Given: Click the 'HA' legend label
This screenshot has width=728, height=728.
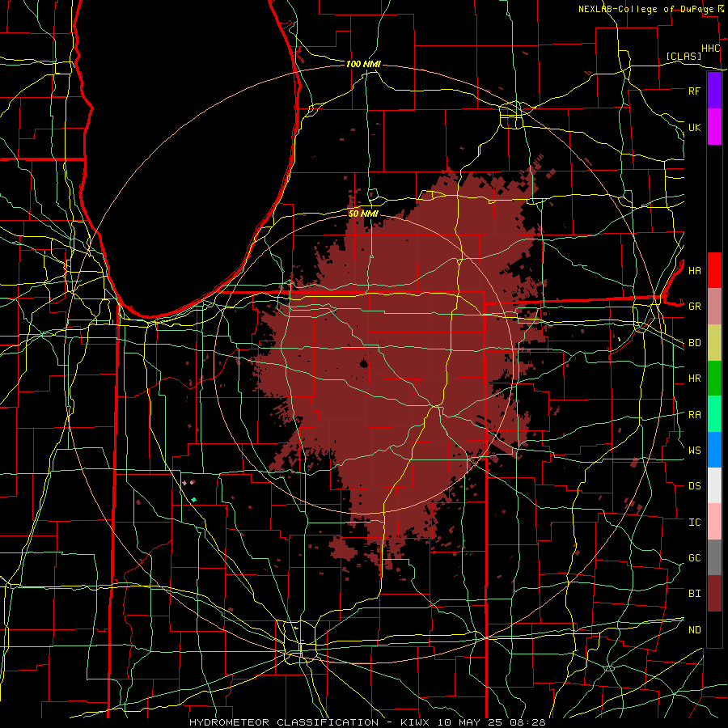Looking at the screenshot, I should pos(694,270).
